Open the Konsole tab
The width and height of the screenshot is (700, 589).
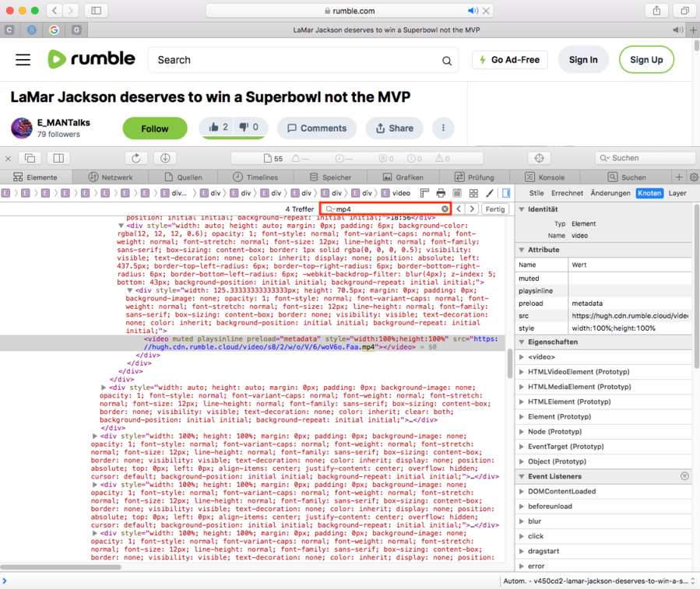click(546, 177)
